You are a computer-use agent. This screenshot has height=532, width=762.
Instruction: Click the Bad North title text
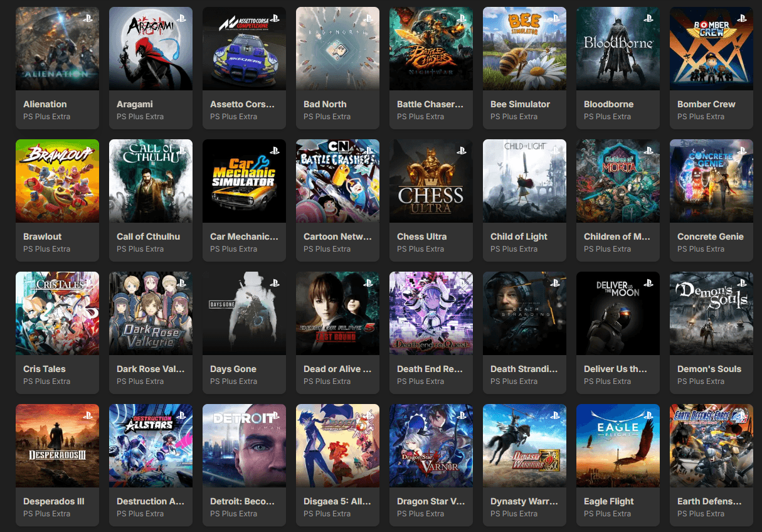pyautogui.click(x=325, y=104)
